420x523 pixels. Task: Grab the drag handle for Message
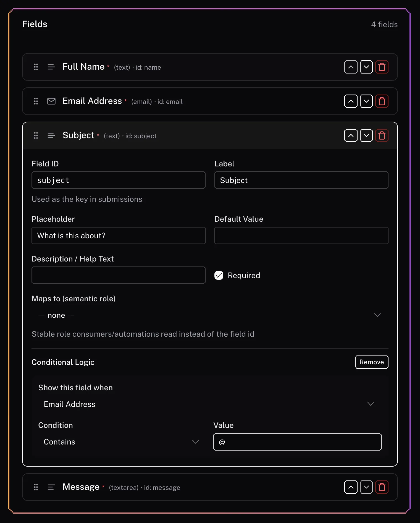(36, 487)
